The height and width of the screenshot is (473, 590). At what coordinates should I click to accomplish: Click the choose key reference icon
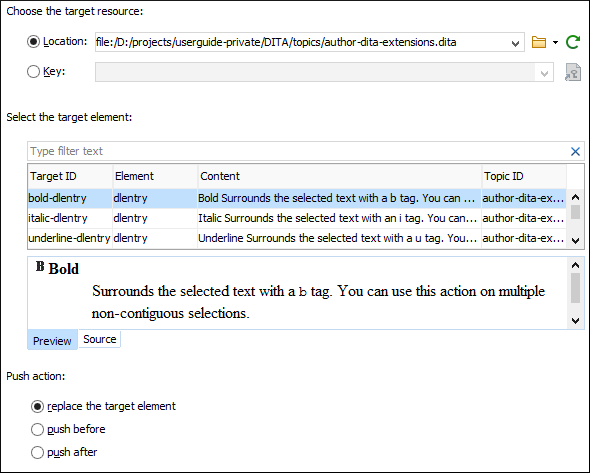pos(573,72)
